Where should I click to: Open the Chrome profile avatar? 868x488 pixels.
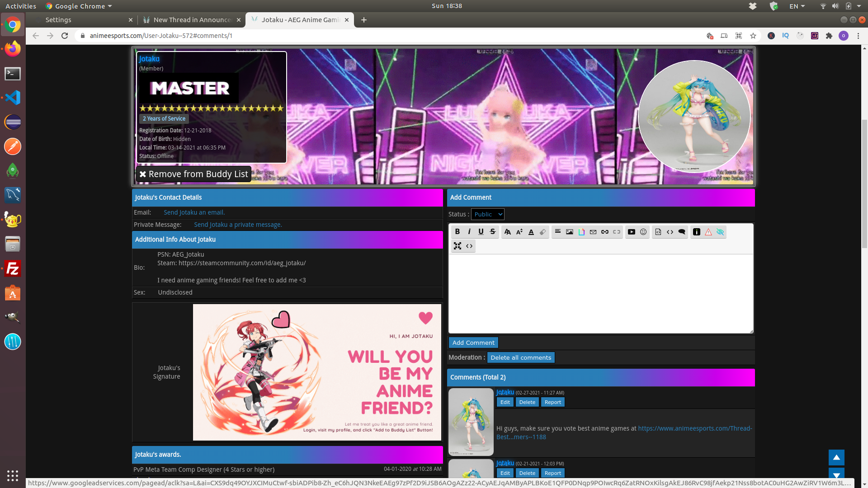pyautogui.click(x=844, y=36)
